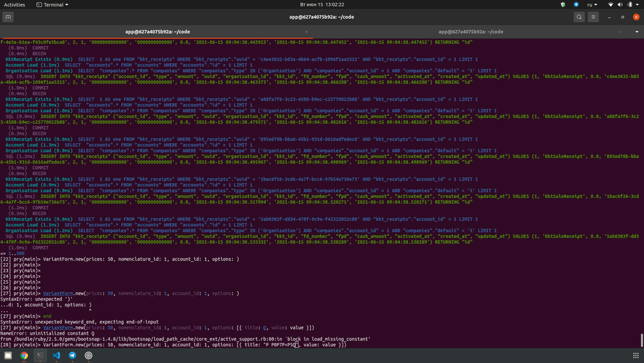Open the circular target app in the dock
This screenshot has height=363, width=644.
[88, 355]
